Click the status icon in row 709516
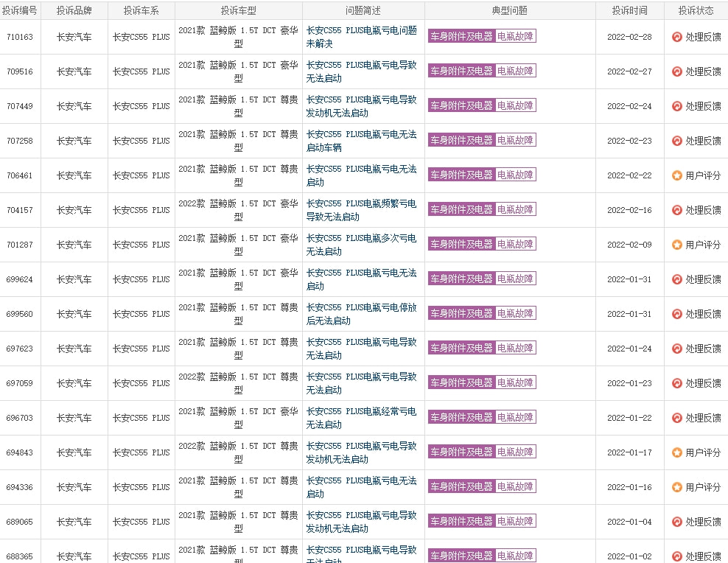This screenshot has height=563, width=728. [677, 71]
